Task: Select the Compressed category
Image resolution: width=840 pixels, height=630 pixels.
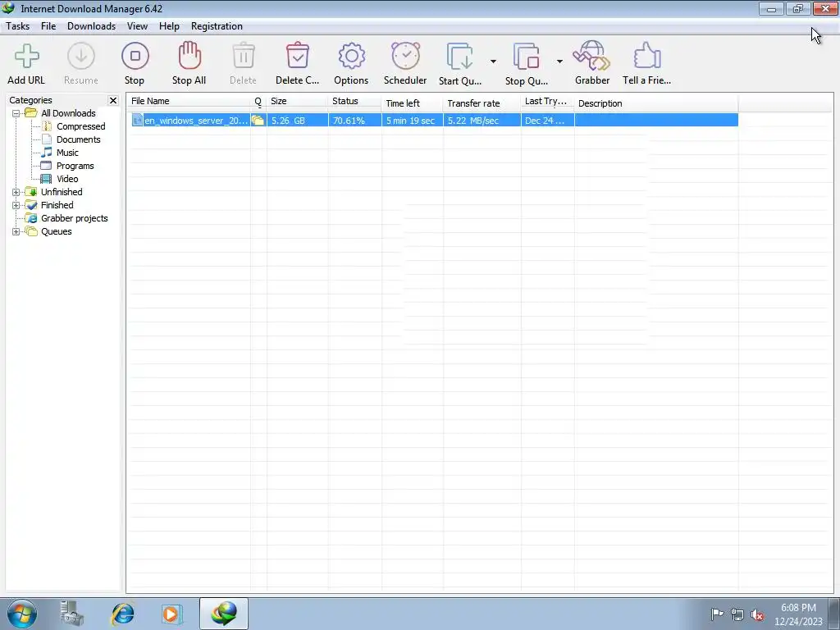Action: coord(81,126)
